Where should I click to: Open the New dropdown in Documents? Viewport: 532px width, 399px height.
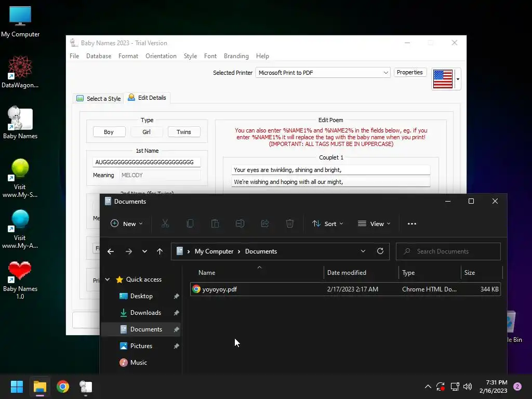coord(127,223)
